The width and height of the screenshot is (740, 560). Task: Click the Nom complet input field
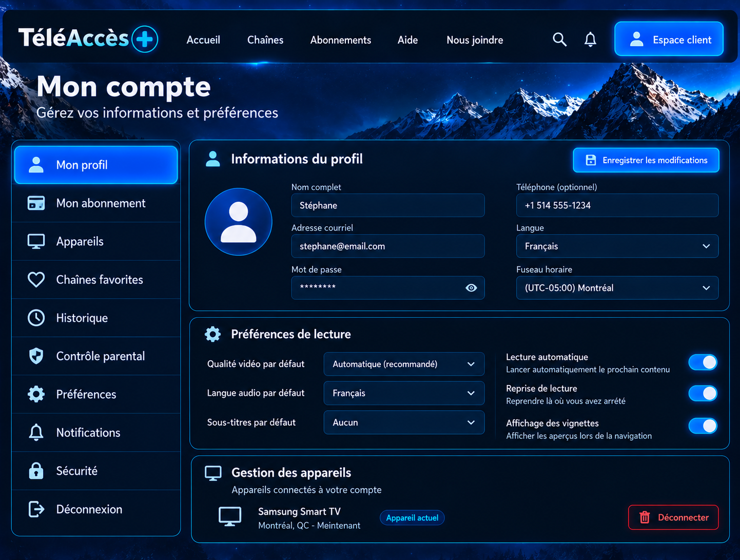tap(388, 205)
